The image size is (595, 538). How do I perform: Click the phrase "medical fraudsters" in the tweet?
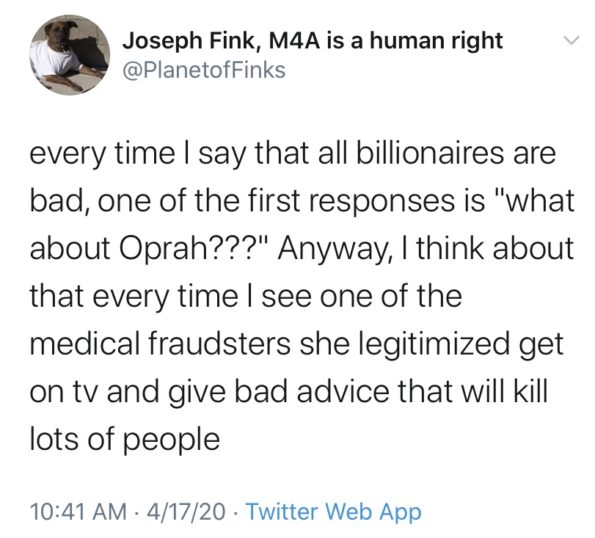[161, 344]
